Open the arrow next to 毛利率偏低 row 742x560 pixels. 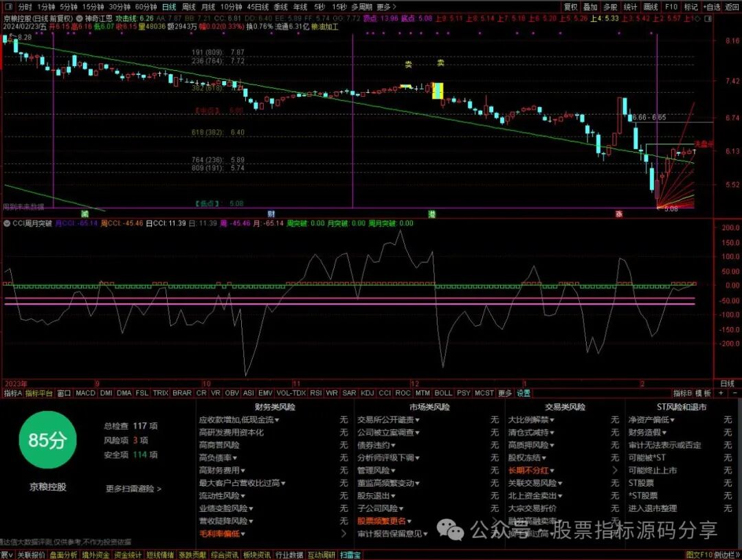tap(344, 533)
